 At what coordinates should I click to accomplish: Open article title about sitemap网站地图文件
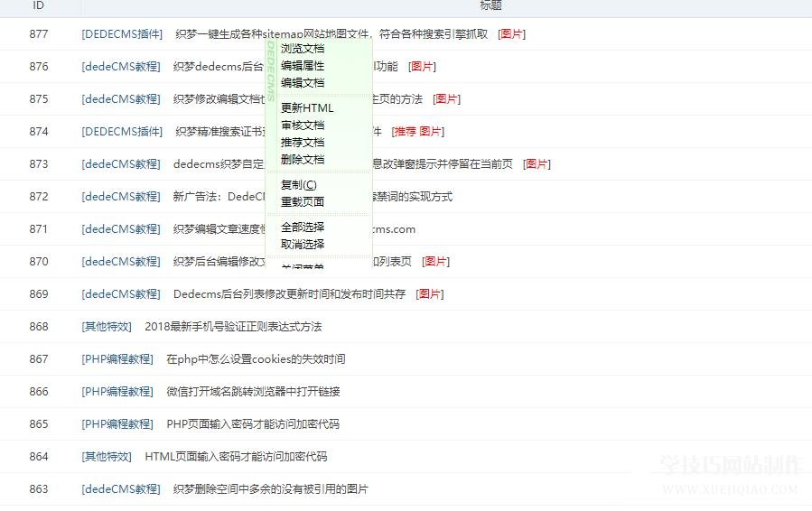coord(331,34)
